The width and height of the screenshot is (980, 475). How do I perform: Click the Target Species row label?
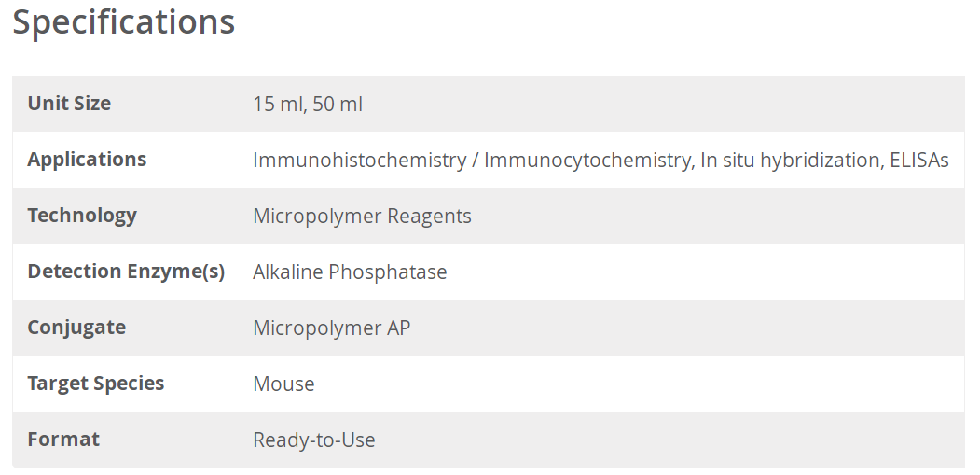pyautogui.click(x=95, y=384)
